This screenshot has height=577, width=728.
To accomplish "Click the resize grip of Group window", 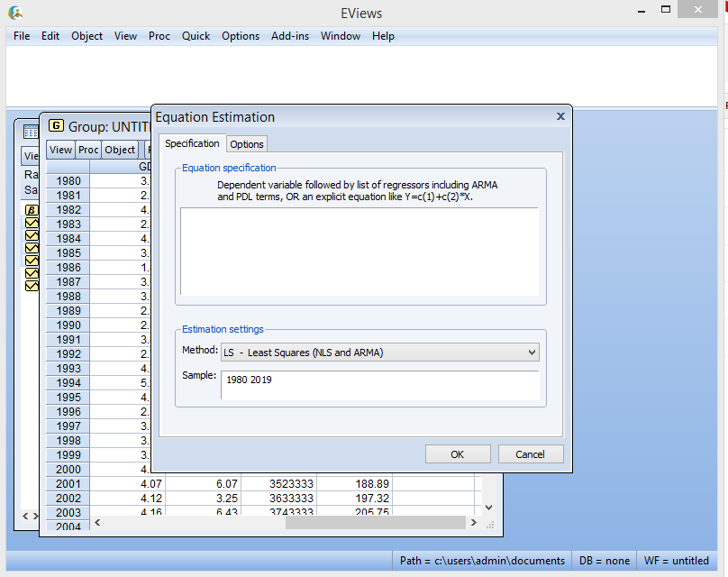I will tap(490, 525).
